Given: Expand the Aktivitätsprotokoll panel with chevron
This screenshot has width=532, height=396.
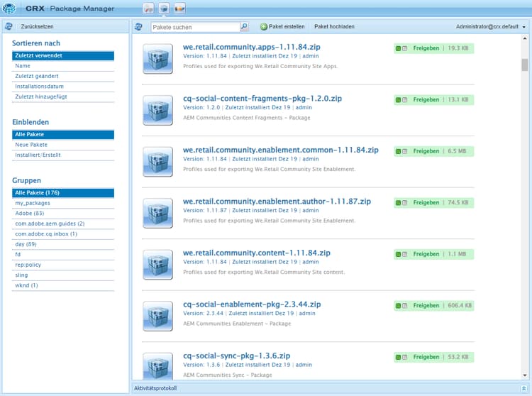Looking at the screenshot, I should [524, 388].
